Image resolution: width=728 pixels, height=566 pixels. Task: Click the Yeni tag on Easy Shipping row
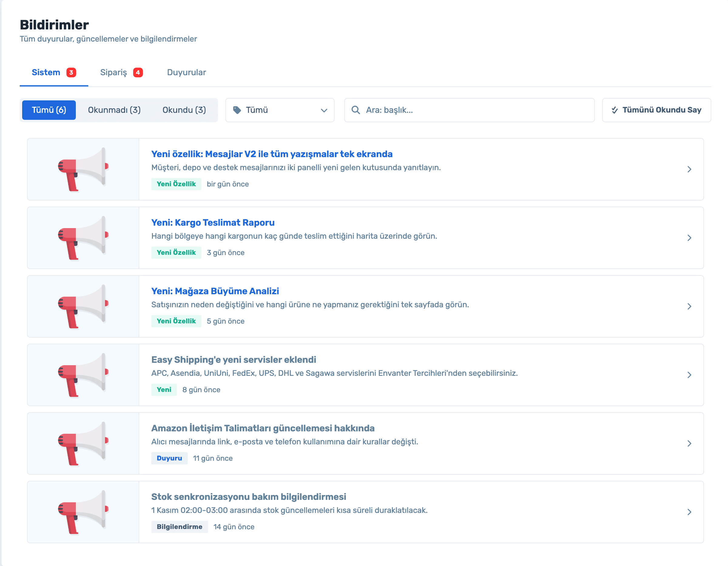coord(164,390)
